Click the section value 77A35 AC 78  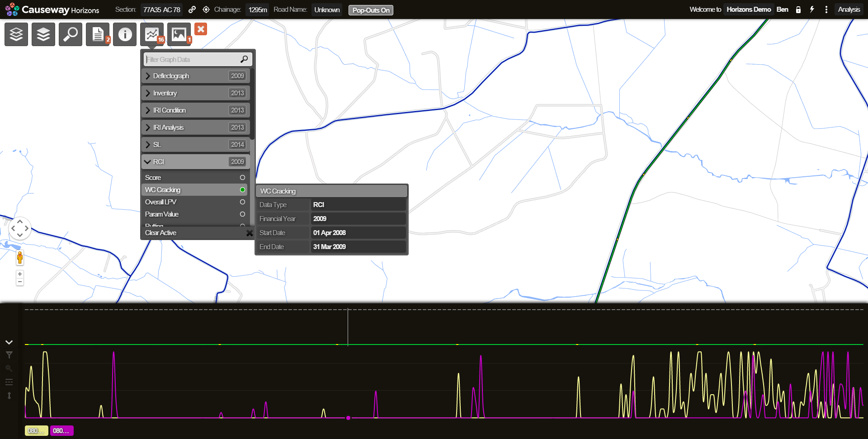[162, 10]
